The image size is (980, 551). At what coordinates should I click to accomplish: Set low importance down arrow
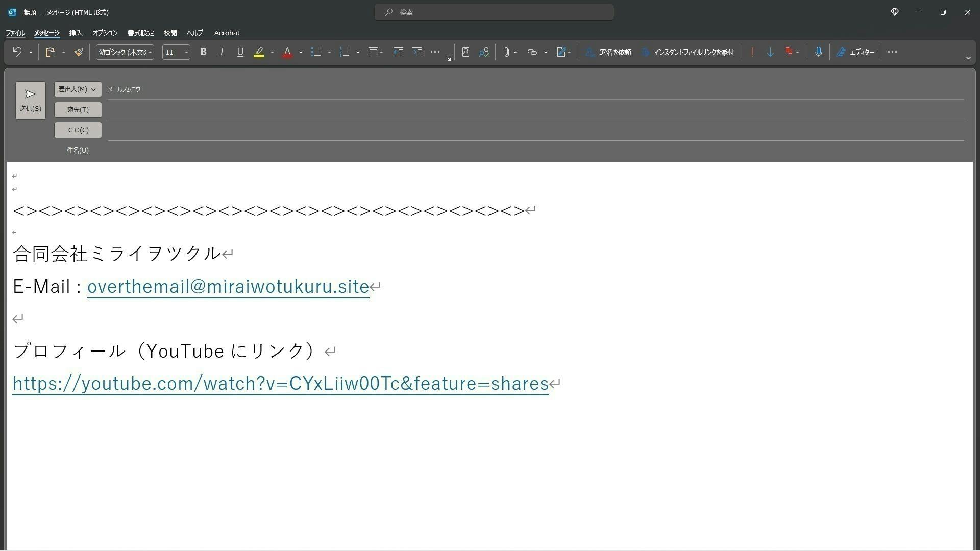click(x=770, y=52)
